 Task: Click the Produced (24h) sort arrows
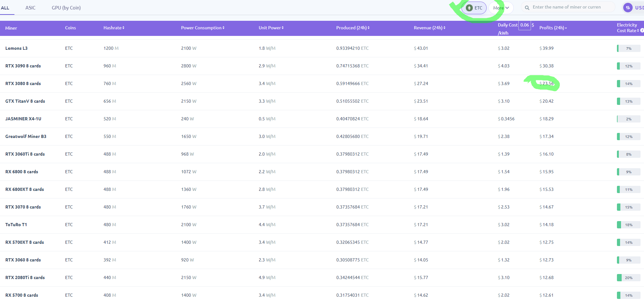pyautogui.click(x=369, y=28)
